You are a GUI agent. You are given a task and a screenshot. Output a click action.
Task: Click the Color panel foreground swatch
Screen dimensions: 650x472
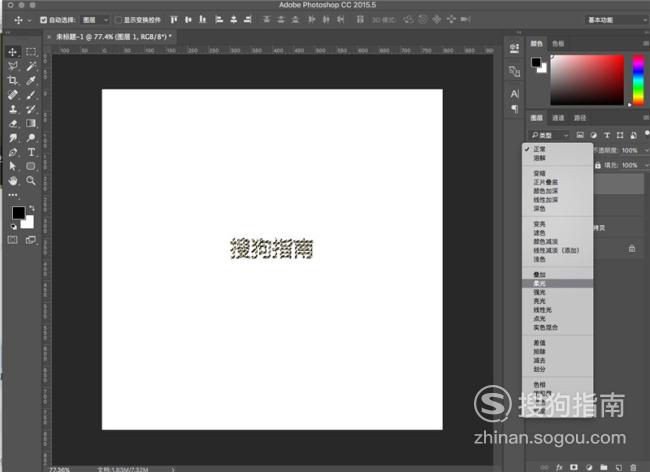click(x=536, y=63)
